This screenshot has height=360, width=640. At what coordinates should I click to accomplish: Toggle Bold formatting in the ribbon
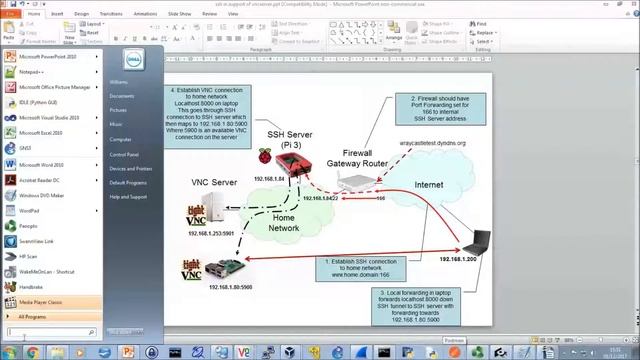click(x=116, y=39)
